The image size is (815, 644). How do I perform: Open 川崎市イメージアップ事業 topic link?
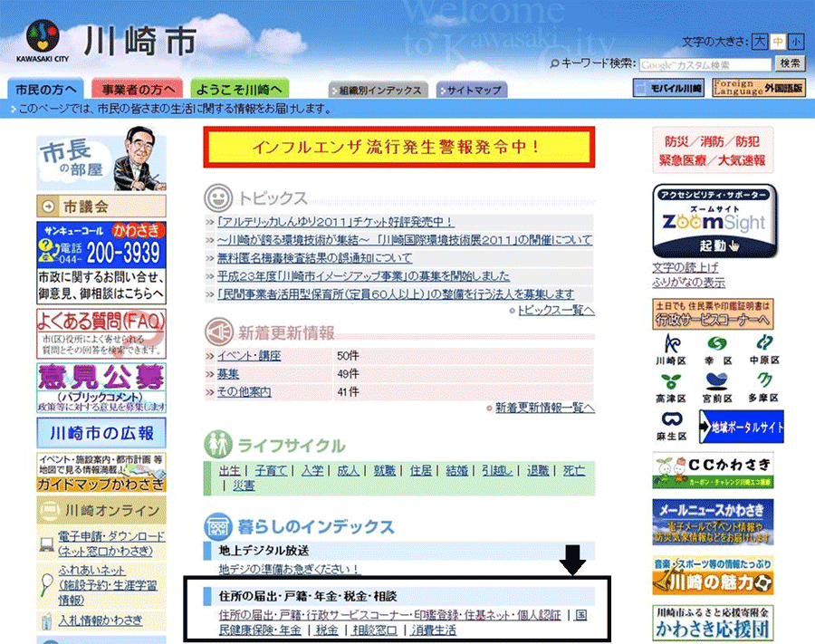tap(363, 276)
